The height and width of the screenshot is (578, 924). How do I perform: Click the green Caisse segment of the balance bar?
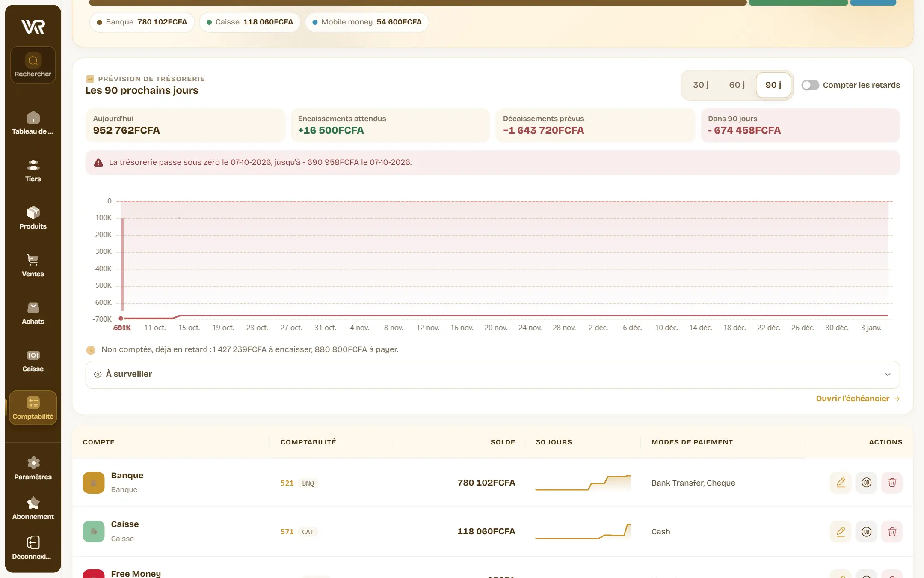point(798,3)
